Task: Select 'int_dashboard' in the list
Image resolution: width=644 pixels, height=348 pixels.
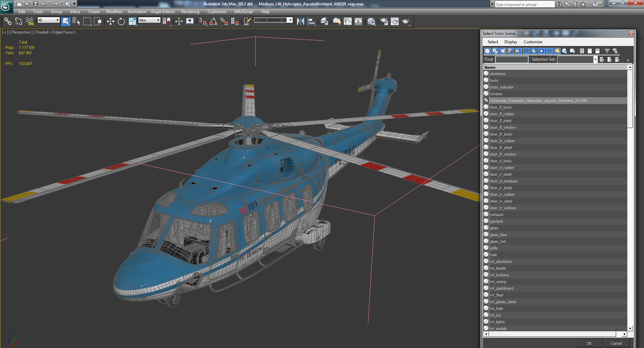Action: point(555,288)
